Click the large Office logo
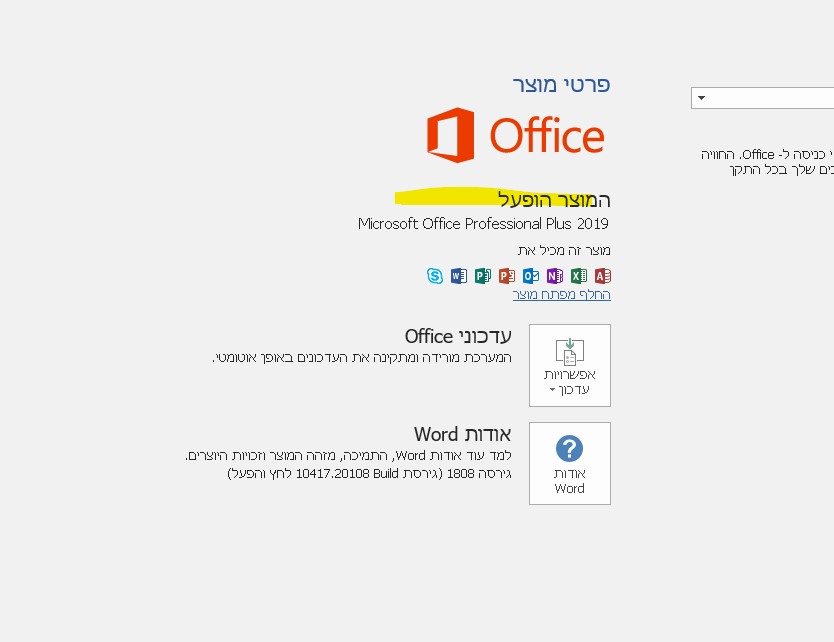This screenshot has width=834, height=642. click(x=515, y=135)
